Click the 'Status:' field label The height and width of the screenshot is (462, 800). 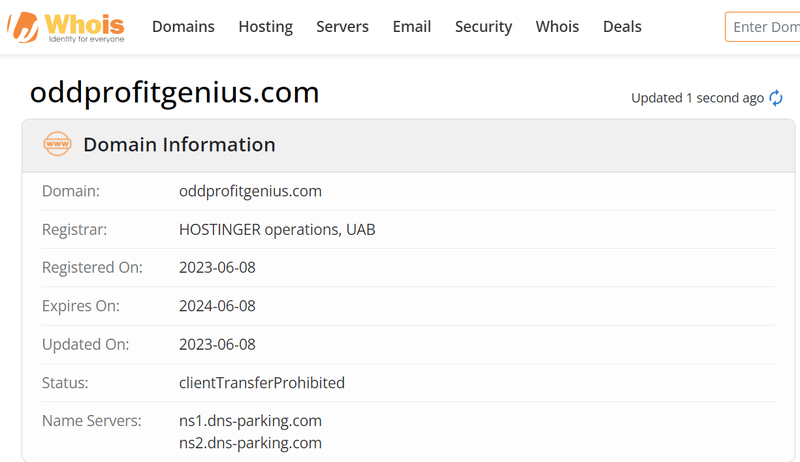tap(65, 382)
